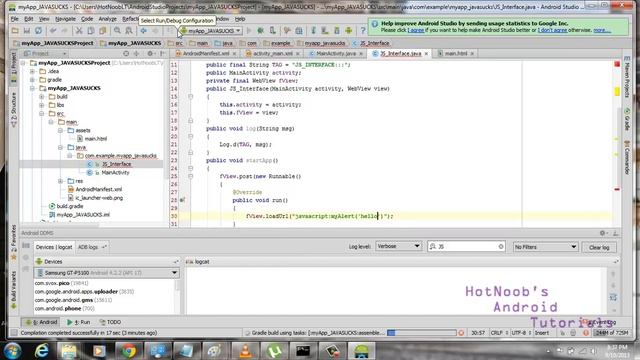640x360 pixels.
Task: Select AndroidManifest.xml in project tree
Action: (99, 189)
